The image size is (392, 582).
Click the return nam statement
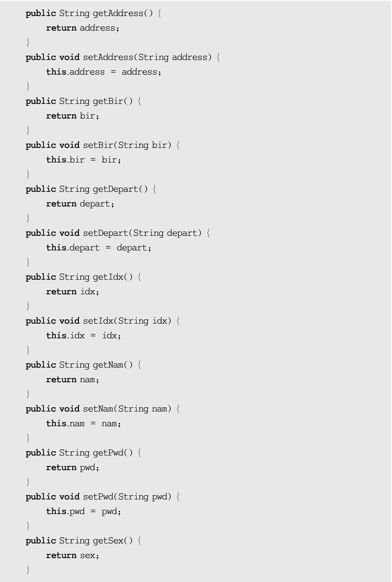(73, 380)
